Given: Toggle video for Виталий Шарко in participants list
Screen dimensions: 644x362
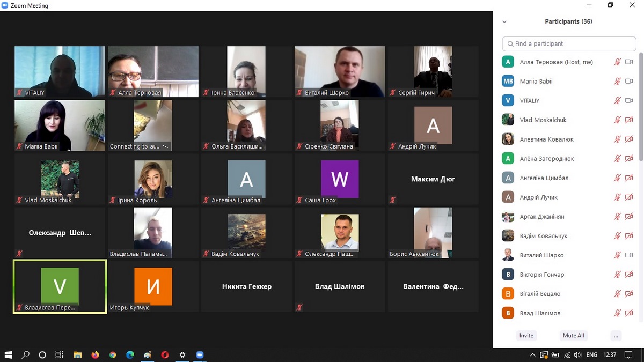Looking at the screenshot, I should pyautogui.click(x=629, y=255).
